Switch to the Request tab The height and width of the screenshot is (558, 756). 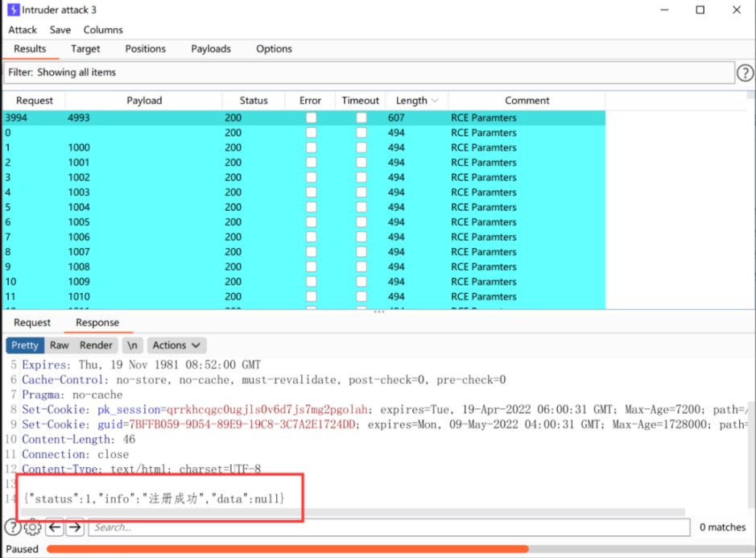(32, 323)
